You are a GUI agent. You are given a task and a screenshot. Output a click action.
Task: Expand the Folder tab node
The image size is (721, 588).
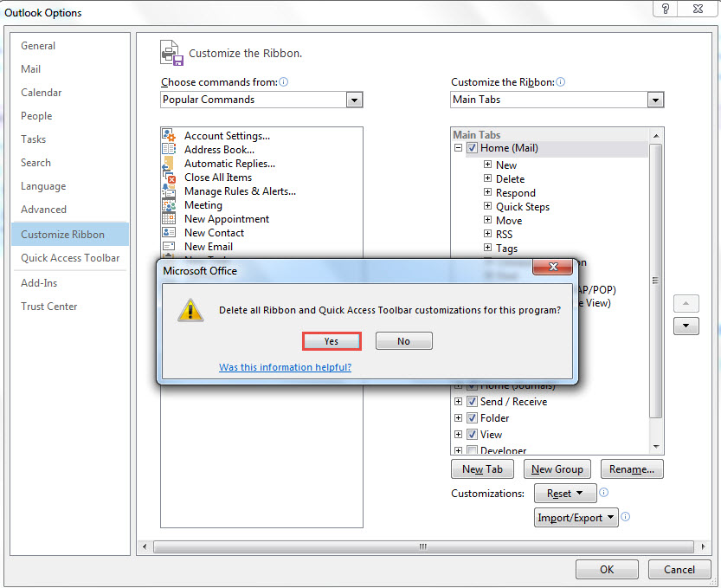pyautogui.click(x=458, y=417)
